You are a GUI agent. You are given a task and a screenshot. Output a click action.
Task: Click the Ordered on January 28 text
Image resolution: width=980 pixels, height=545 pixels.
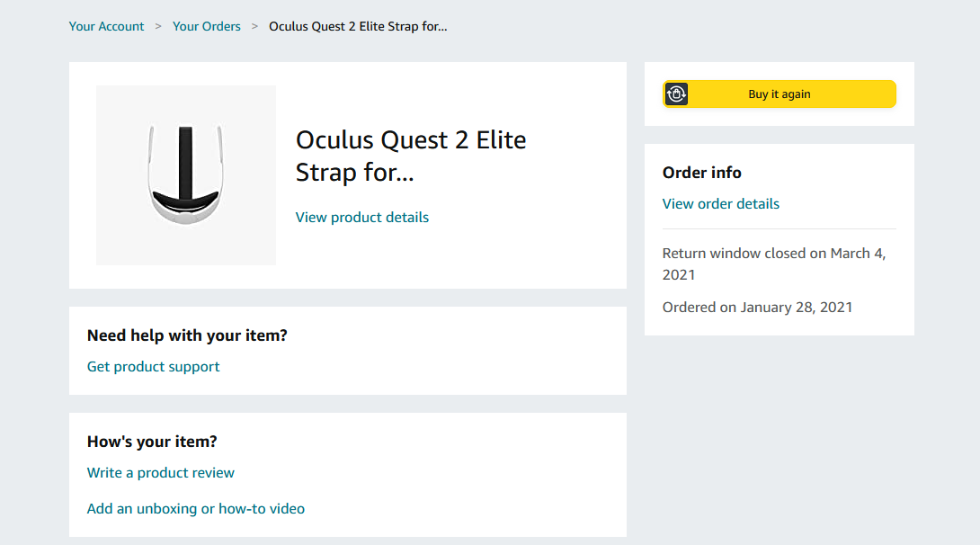(757, 308)
